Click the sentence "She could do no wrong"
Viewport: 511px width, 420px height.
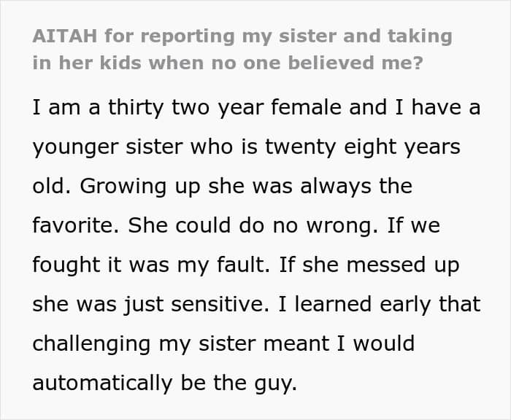click(x=245, y=225)
